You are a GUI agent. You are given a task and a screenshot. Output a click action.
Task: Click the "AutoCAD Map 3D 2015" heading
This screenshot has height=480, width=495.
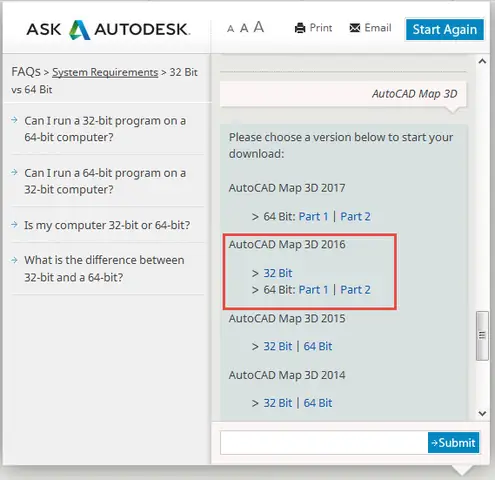pyautogui.click(x=287, y=319)
